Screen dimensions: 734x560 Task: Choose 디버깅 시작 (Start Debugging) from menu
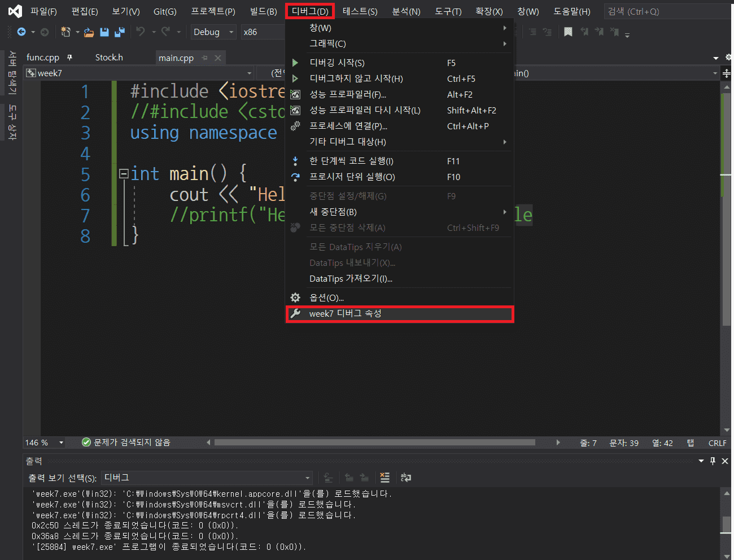[x=337, y=63]
